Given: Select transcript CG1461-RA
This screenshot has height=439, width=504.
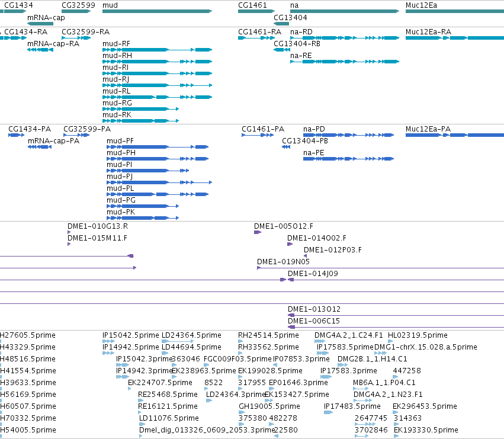Looking at the screenshot, I should click(x=256, y=38).
